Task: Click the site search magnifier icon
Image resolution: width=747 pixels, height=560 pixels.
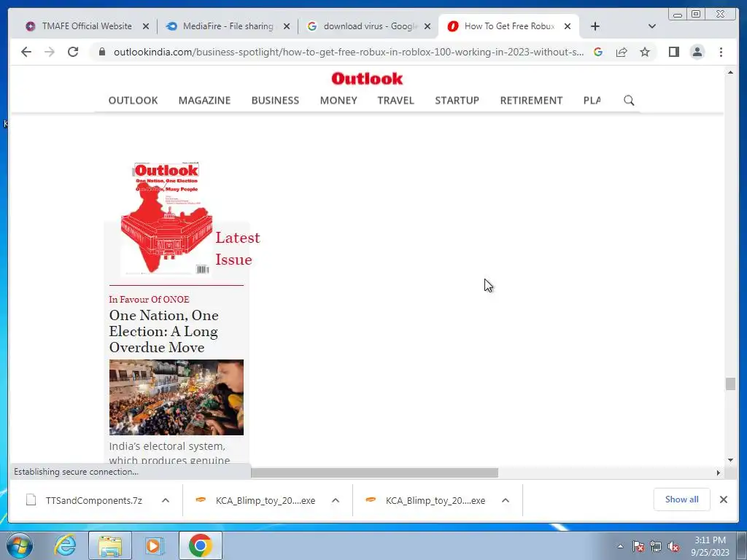Action: click(629, 101)
